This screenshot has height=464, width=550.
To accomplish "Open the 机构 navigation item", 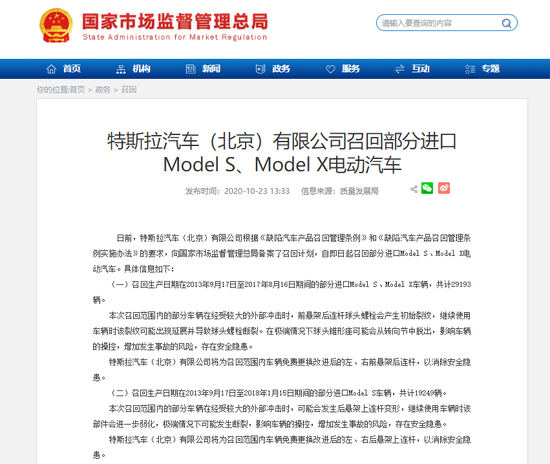I will click(141, 69).
